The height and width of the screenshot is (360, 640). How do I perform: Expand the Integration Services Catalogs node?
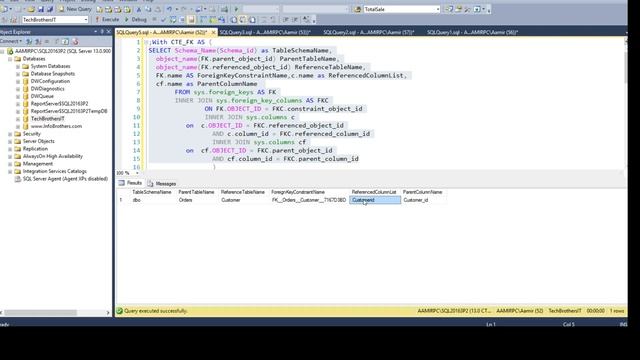pyautogui.click(x=10, y=171)
